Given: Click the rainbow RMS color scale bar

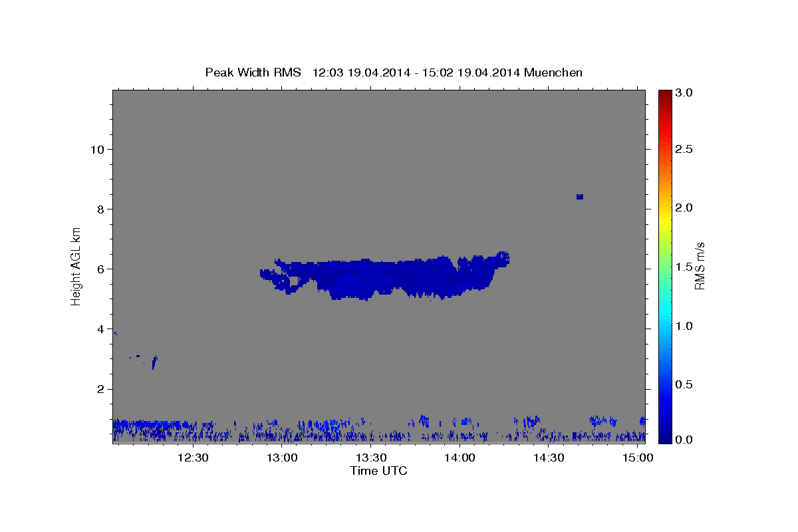Looking at the screenshot, I should point(666,267).
